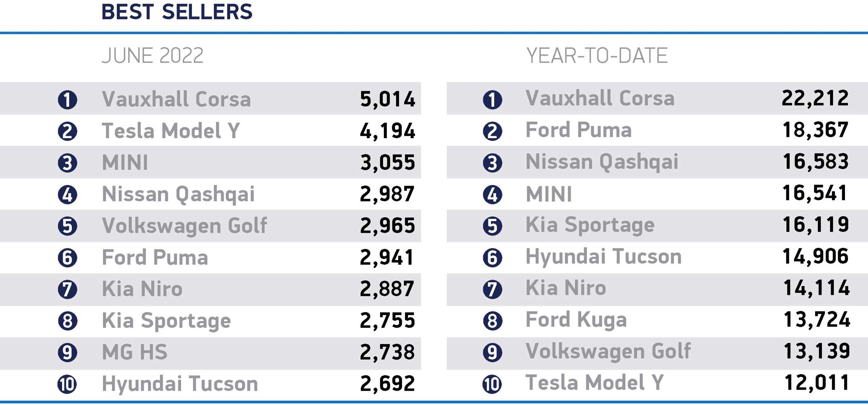Click the rank 6 badge beside Hyundai Tucson year-to-date
868x405 pixels.
click(492, 258)
